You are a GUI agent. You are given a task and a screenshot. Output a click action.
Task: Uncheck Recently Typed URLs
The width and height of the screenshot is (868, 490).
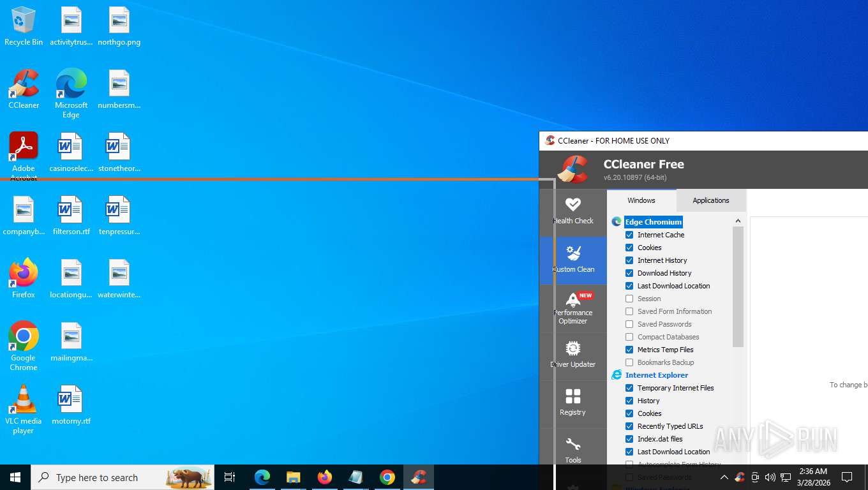click(x=629, y=426)
